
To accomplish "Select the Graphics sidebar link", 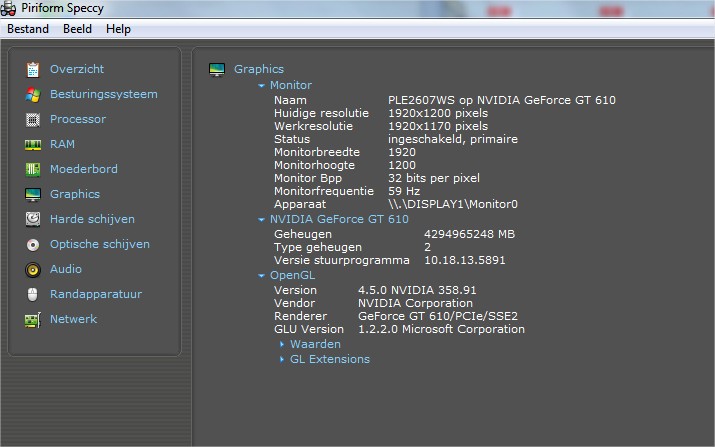I will pos(75,194).
